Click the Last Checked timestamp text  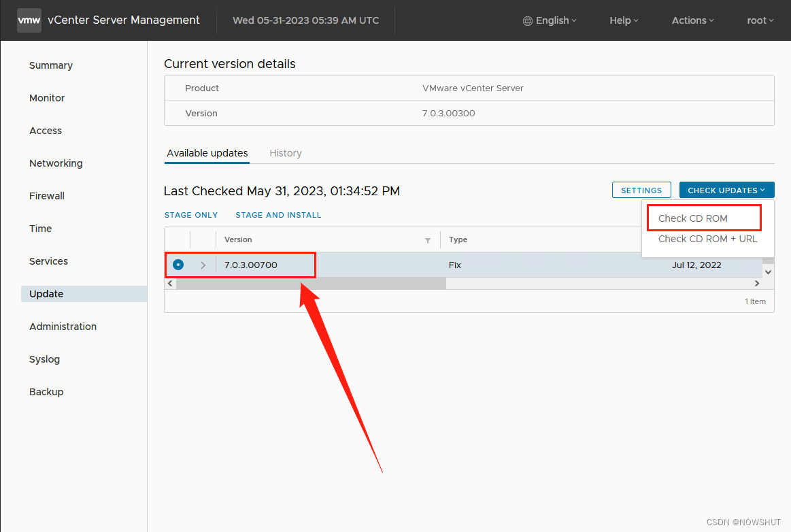pyautogui.click(x=282, y=190)
